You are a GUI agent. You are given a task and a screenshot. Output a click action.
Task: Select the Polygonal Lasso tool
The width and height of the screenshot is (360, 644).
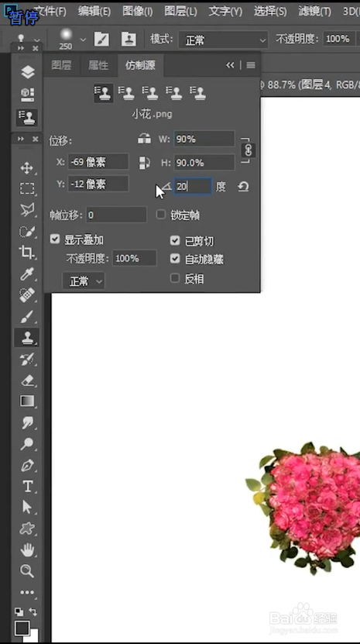click(27, 210)
